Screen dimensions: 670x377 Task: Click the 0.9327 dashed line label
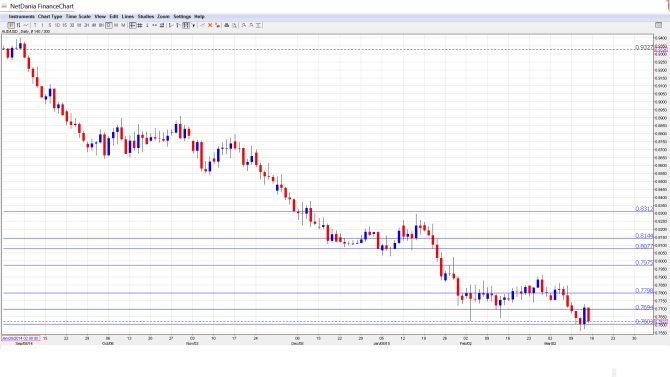644,47
